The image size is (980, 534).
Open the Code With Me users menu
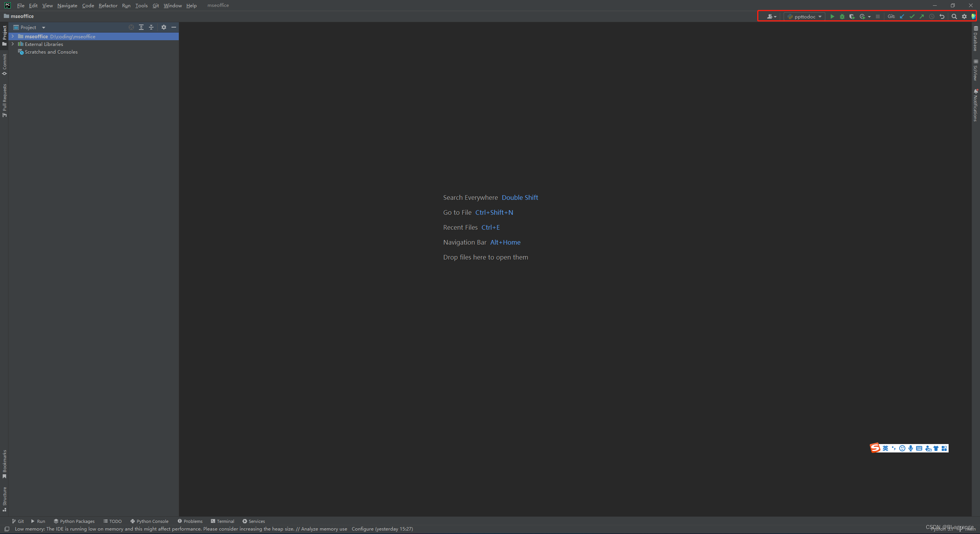click(770, 16)
